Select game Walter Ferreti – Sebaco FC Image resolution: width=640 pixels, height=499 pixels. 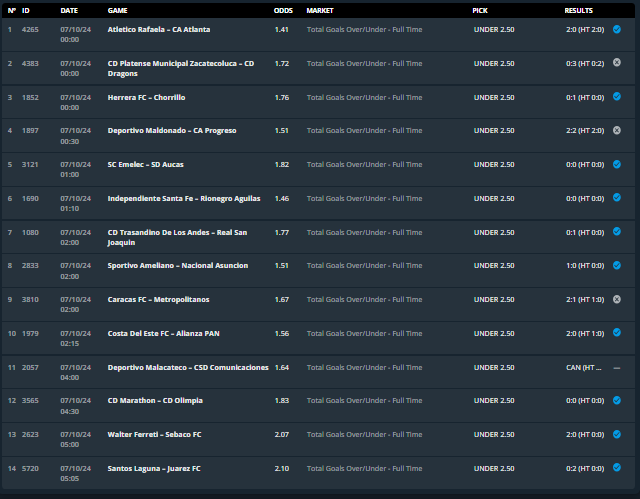coord(154,435)
